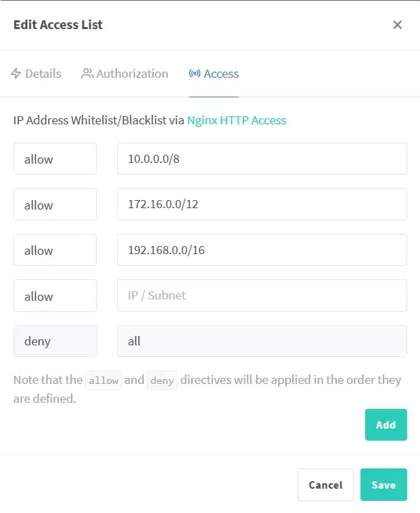
Task: Click the read-only "all" address field
Action: click(x=262, y=341)
